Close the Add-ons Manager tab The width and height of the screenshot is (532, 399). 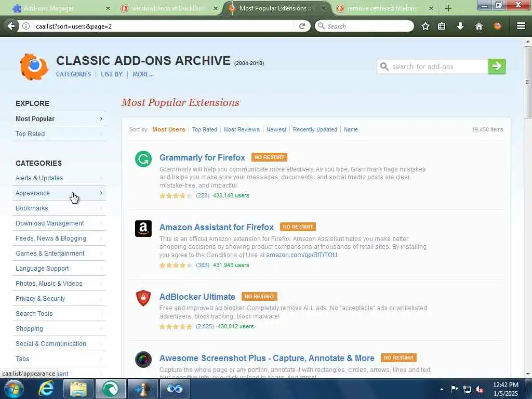(x=108, y=8)
